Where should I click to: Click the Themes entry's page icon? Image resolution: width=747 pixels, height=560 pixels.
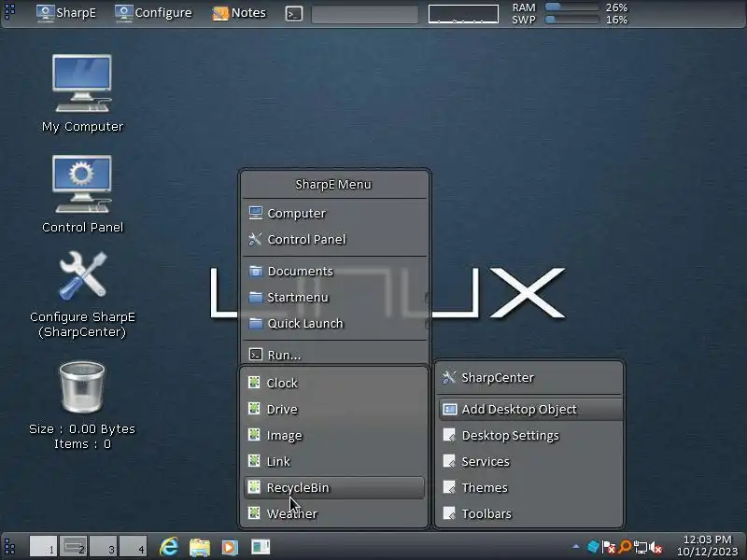click(x=449, y=487)
